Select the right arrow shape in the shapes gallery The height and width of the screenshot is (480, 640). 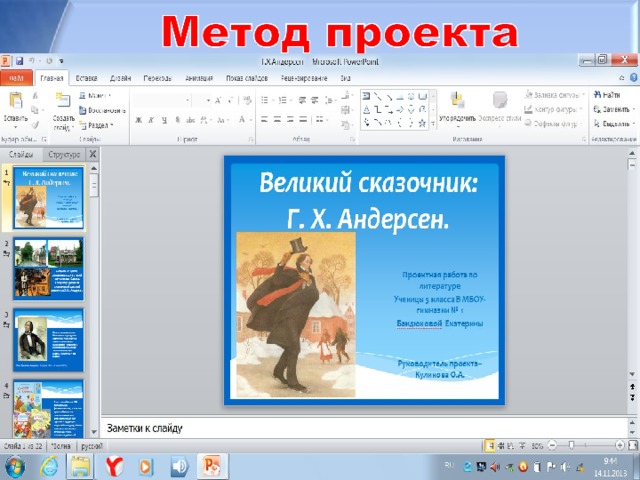[400, 109]
